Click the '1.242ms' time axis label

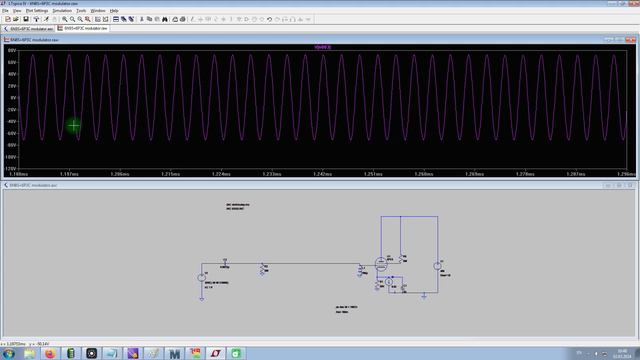tap(323, 174)
